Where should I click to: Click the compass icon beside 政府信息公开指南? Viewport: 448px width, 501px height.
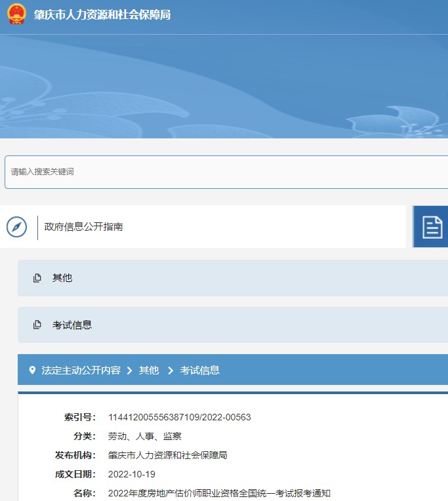point(16,227)
